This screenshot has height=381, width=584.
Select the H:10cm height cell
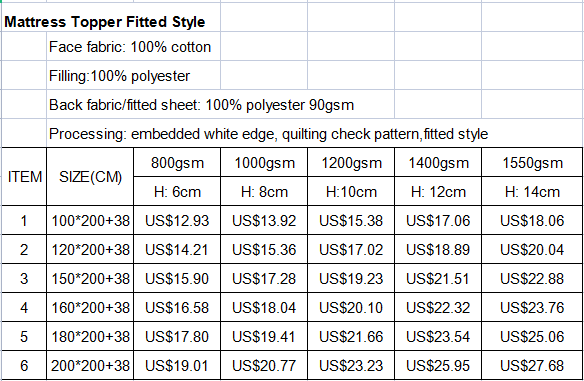pos(351,191)
